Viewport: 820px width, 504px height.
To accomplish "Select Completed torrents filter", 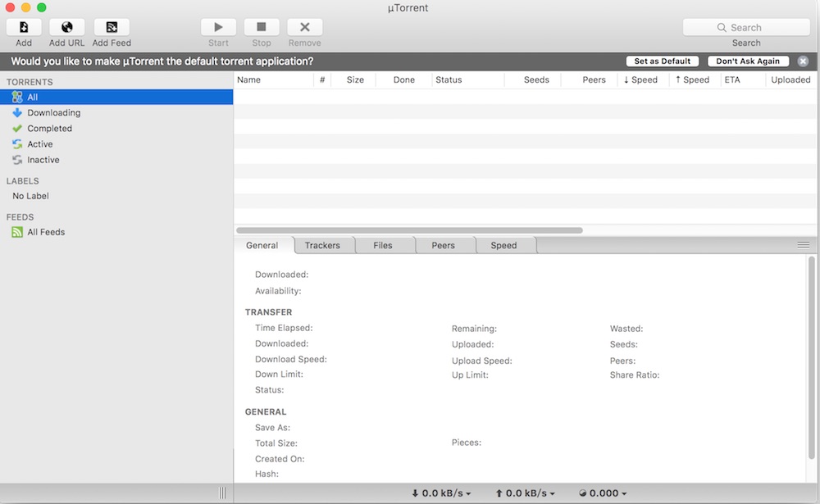I will click(49, 129).
